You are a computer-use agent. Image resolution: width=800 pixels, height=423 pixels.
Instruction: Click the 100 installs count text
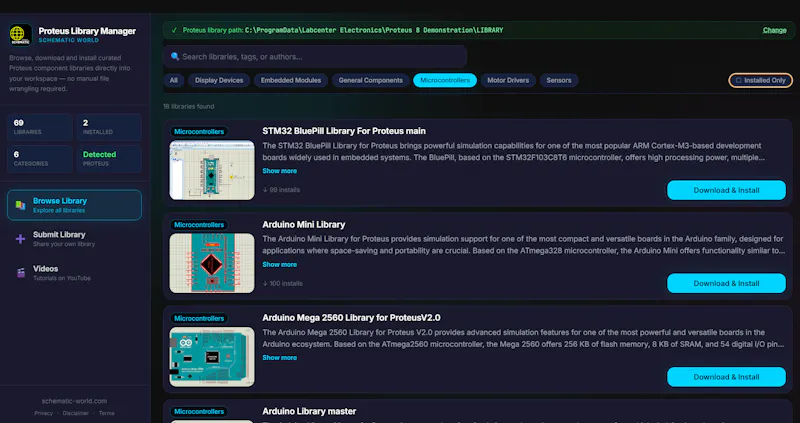click(282, 283)
